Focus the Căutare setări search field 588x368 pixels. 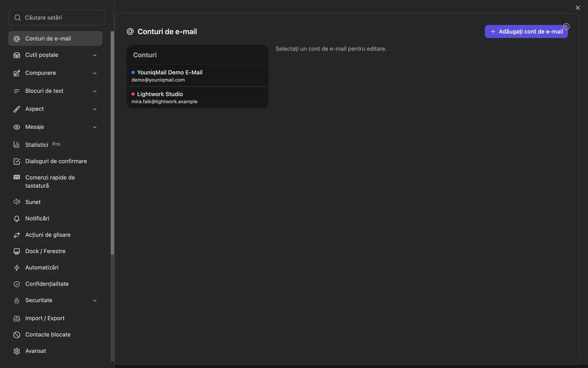[57, 18]
